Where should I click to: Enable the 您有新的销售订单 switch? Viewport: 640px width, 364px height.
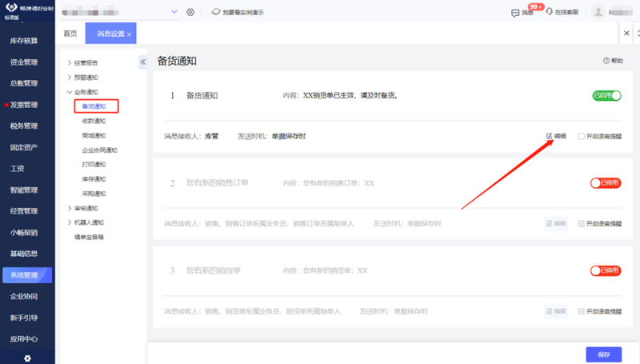pos(606,183)
